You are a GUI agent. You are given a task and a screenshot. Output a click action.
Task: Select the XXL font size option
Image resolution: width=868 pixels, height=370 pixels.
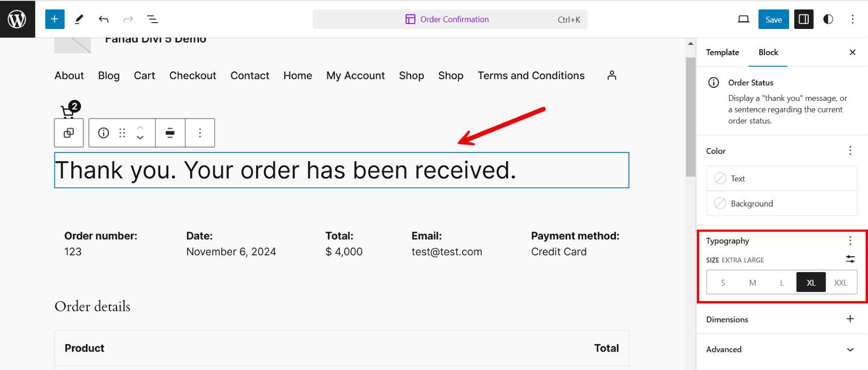(x=841, y=283)
